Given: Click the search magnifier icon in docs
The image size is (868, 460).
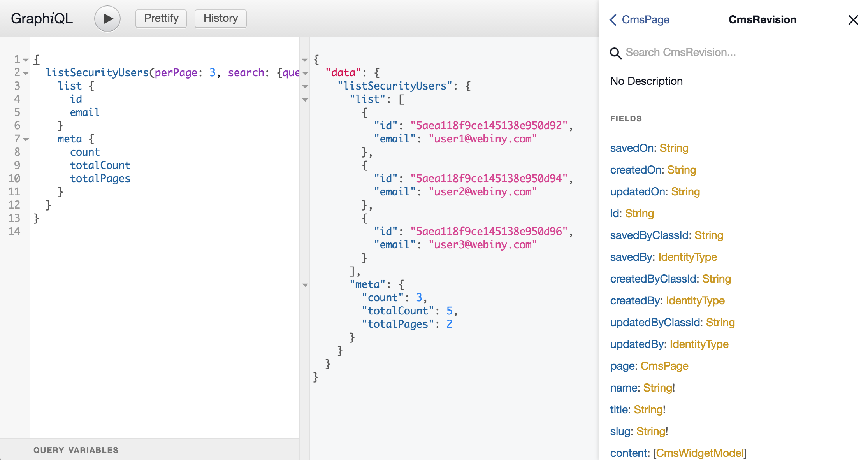Looking at the screenshot, I should 615,53.
